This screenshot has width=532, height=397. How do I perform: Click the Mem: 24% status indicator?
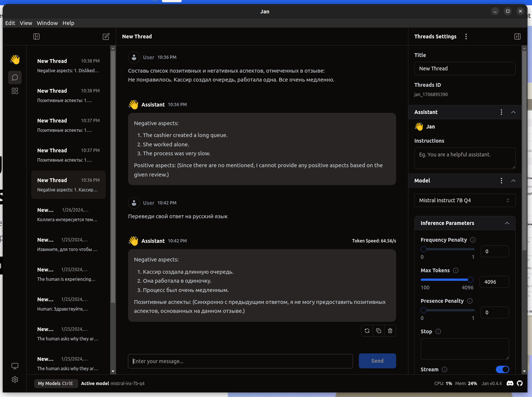point(466,384)
